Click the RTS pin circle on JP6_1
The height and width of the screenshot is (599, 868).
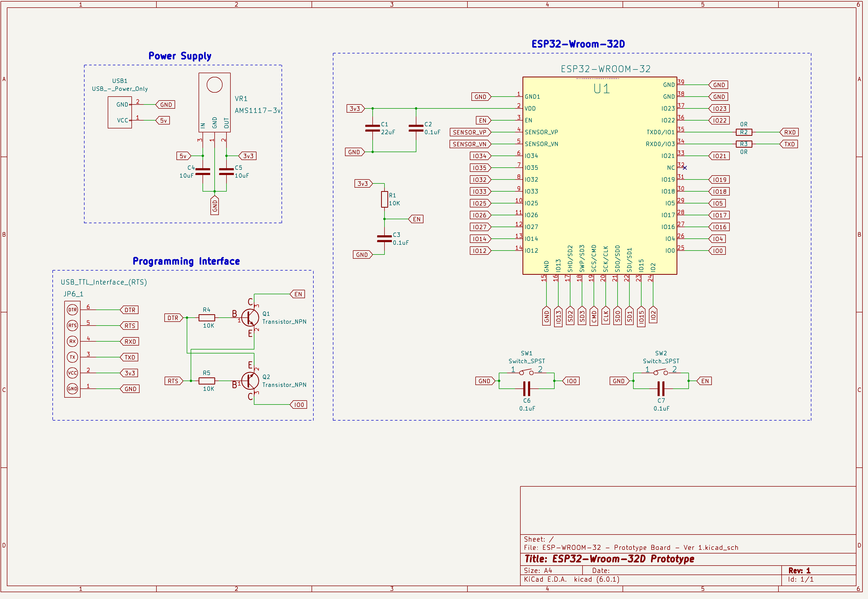click(x=72, y=325)
